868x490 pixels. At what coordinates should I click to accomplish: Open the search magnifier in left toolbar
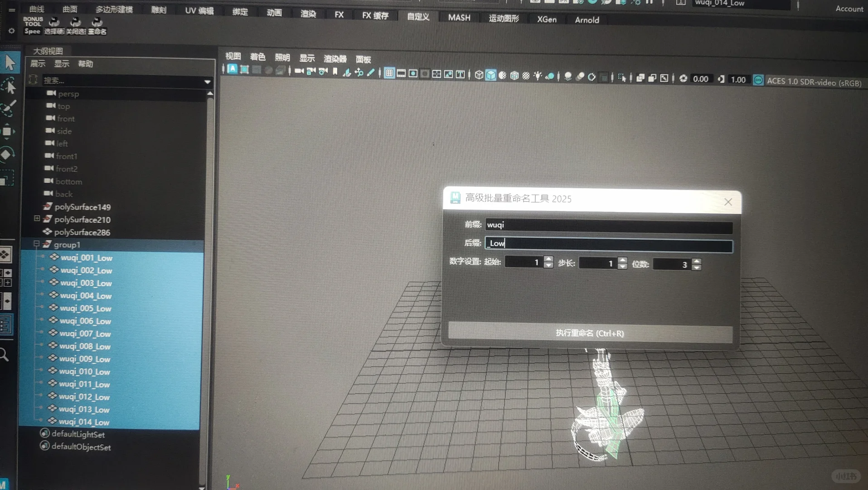(5, 354)
